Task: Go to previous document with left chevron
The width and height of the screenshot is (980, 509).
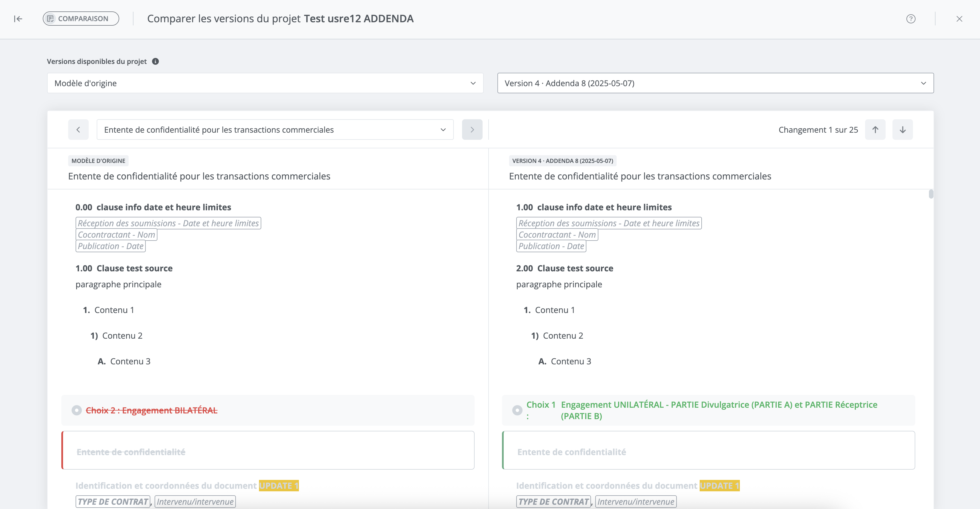Action: tap(78, 130)
